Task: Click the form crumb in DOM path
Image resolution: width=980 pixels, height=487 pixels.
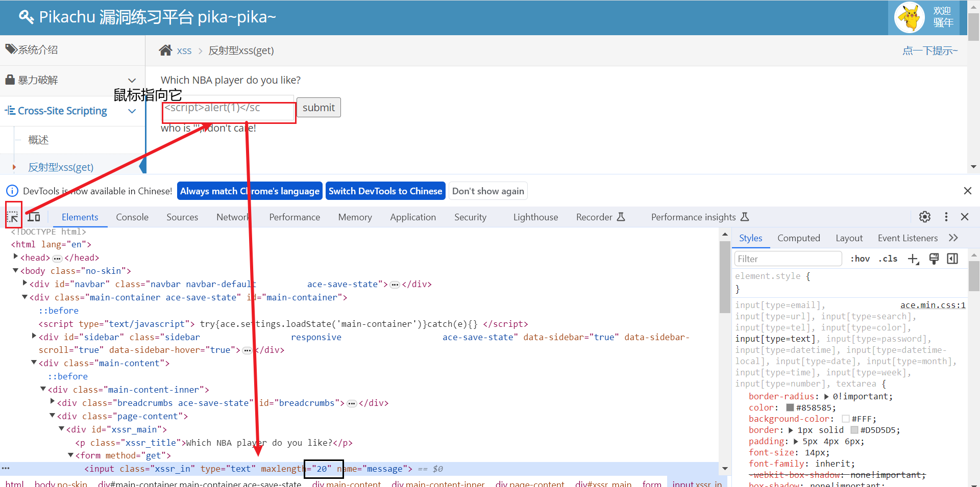Action: coord(651,483)
